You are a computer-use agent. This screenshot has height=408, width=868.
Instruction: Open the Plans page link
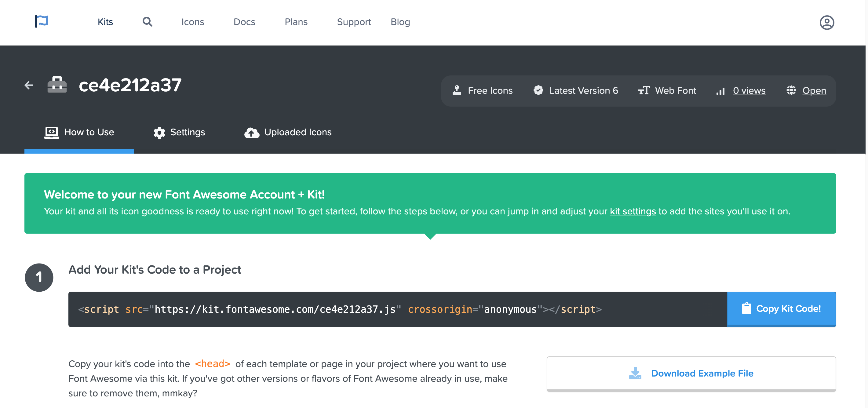pos(296,22)
